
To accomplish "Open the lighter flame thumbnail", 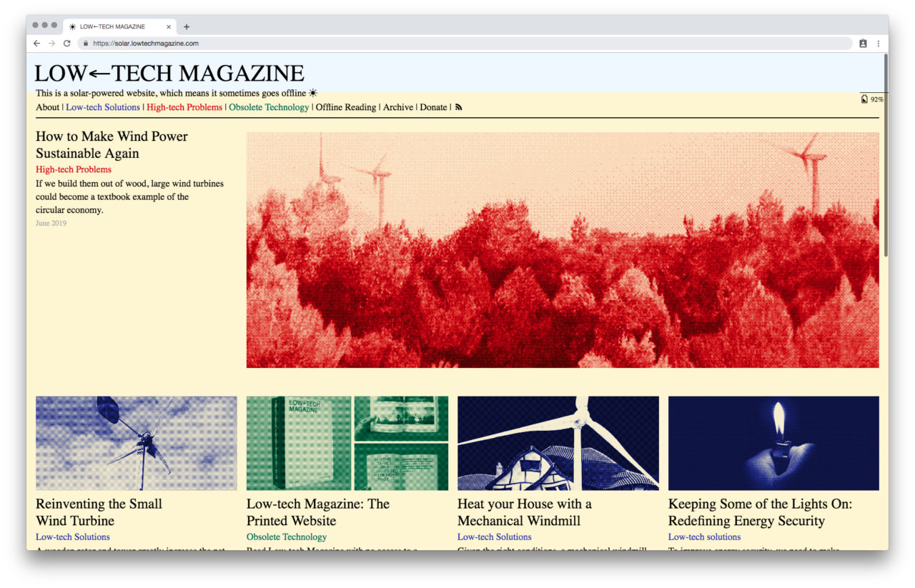I will coord(773,443).
